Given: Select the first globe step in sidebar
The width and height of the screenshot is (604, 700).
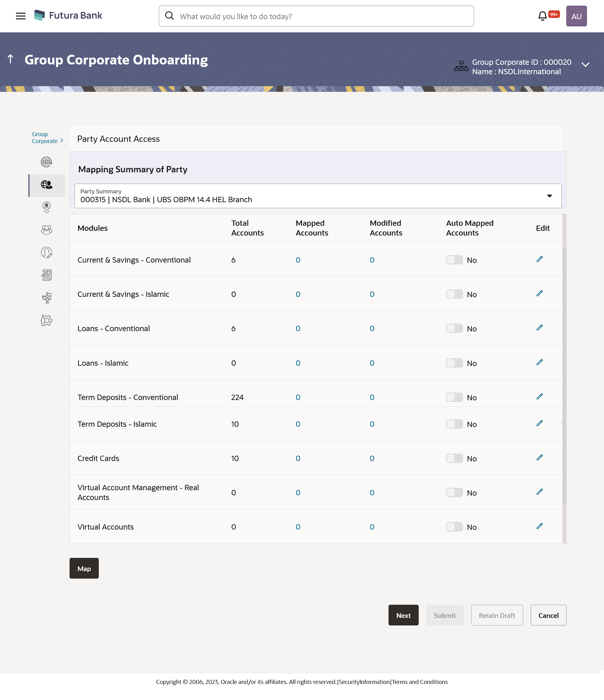Looking at the screenshot, I should click(x=47, y=162).
